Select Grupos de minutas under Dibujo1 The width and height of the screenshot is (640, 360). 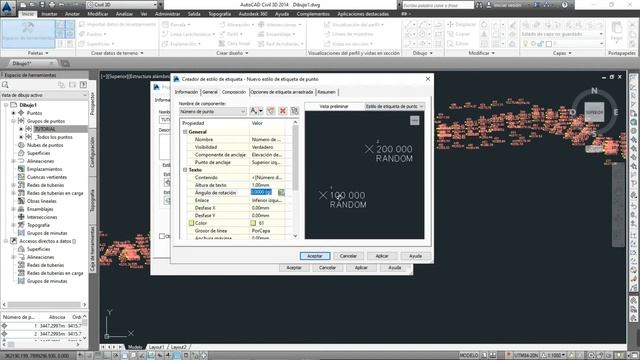pyautogui.click(x=47, y=233)
